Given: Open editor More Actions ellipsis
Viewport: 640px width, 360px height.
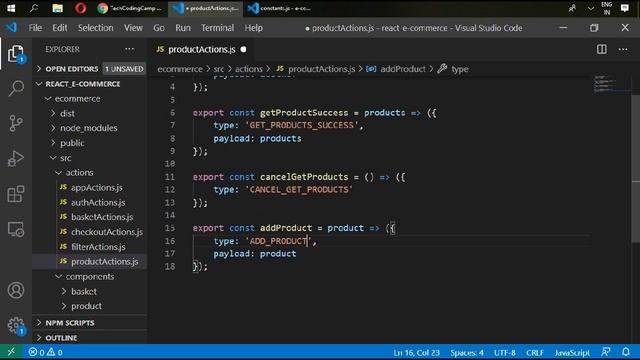Looking at the screenshot, I should click(623, 49).
